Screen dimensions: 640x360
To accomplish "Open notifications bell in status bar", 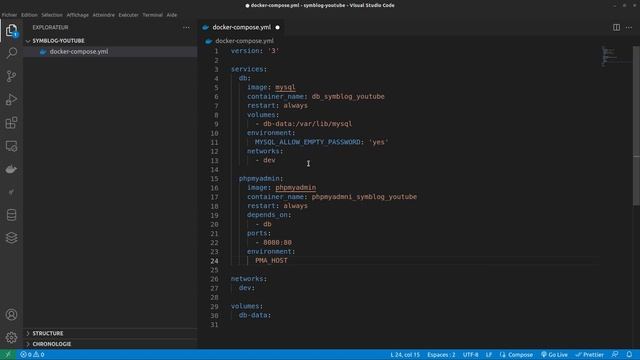I will click(x=629, y=355).
